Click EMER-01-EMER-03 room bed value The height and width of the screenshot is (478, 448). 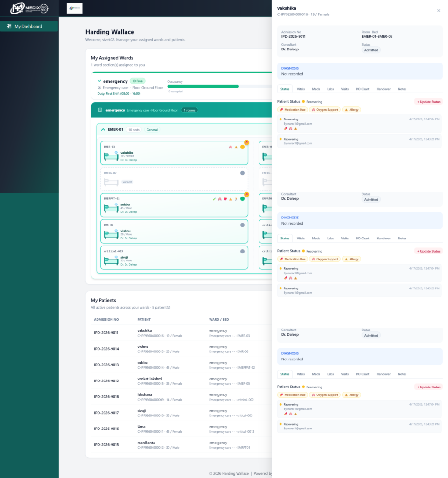(x=377, y=36)
